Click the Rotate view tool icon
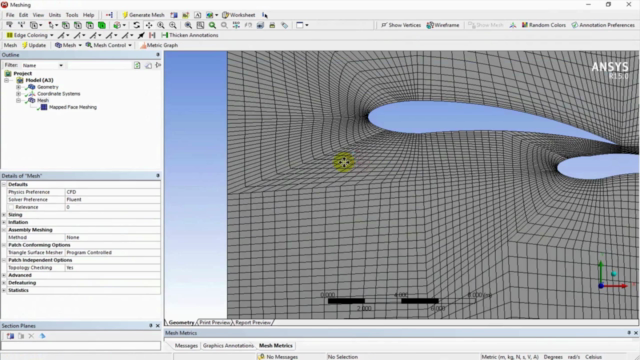 coord(137,25)
